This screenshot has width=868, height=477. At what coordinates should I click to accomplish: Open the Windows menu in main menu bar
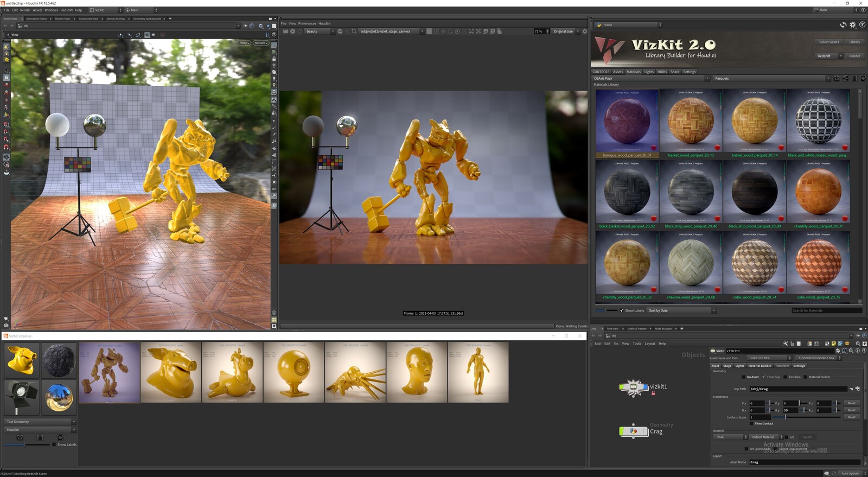pos(51,10)
